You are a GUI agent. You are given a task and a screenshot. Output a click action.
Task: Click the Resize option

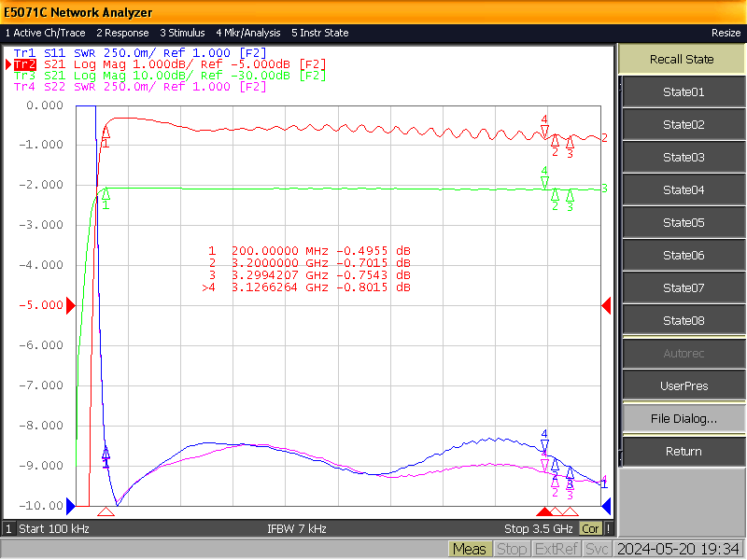(x=726, y=33)
